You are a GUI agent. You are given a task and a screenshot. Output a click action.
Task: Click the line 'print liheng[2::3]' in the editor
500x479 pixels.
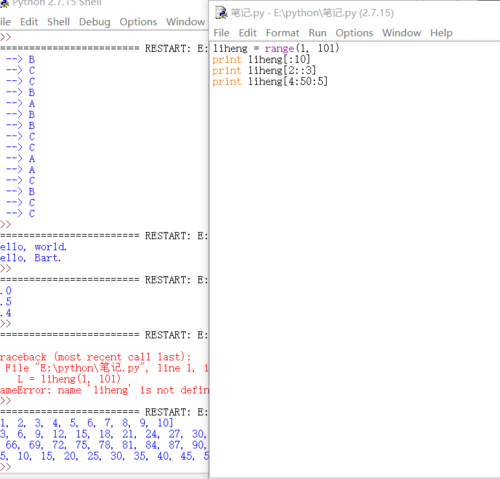264,70
